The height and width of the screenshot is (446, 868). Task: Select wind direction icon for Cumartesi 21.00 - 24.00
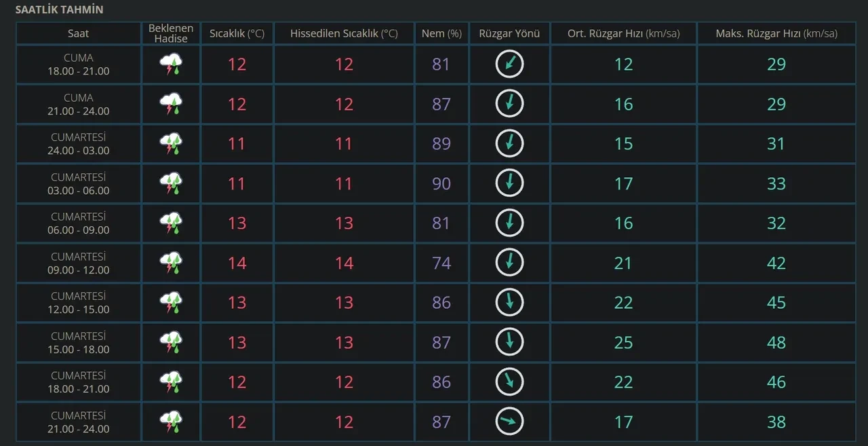(509, 422)
